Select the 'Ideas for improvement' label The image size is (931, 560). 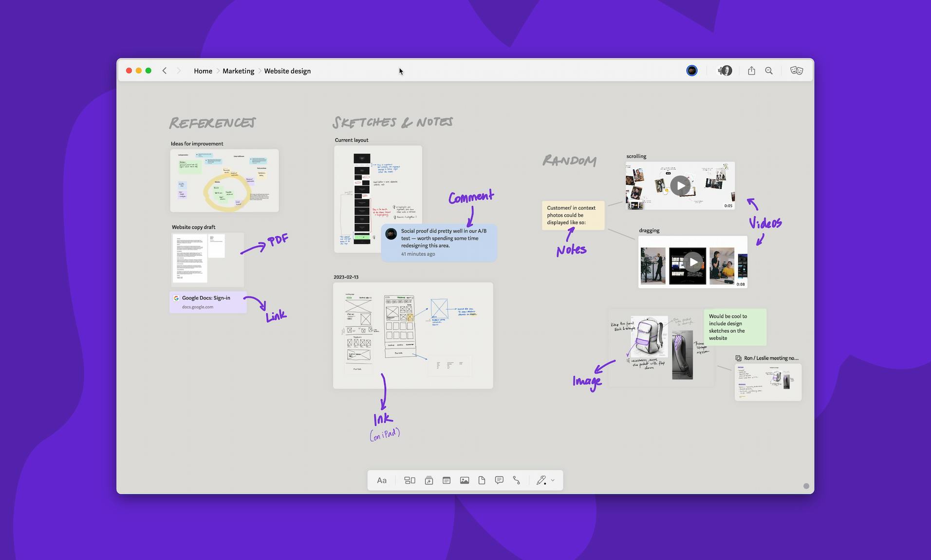197,144
